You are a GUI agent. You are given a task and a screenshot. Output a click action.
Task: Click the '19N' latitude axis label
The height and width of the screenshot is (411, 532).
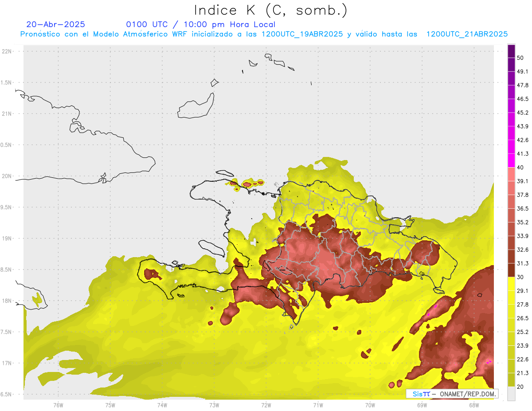[7, 238]
